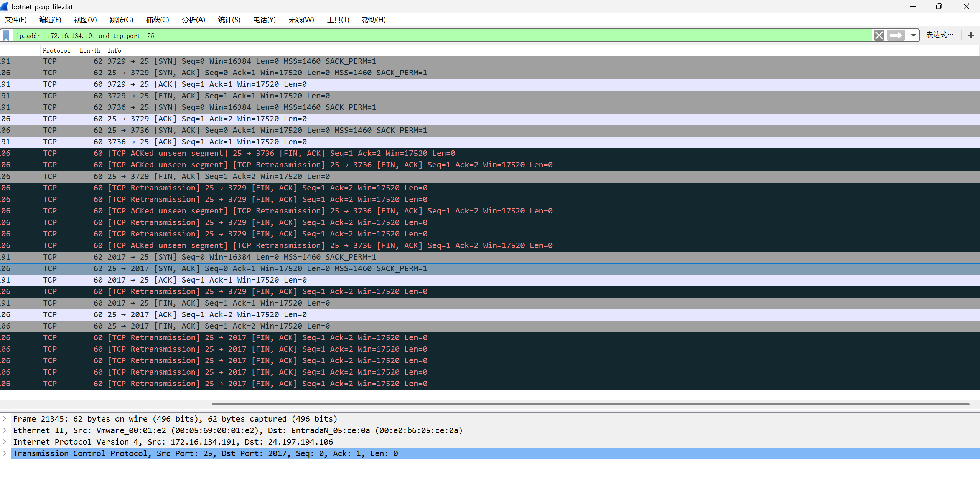Click the Wireshark fin logo in titlebar
Image resolution: width=980 pixels, height=501 pixels.
click(x=5, y=7)
